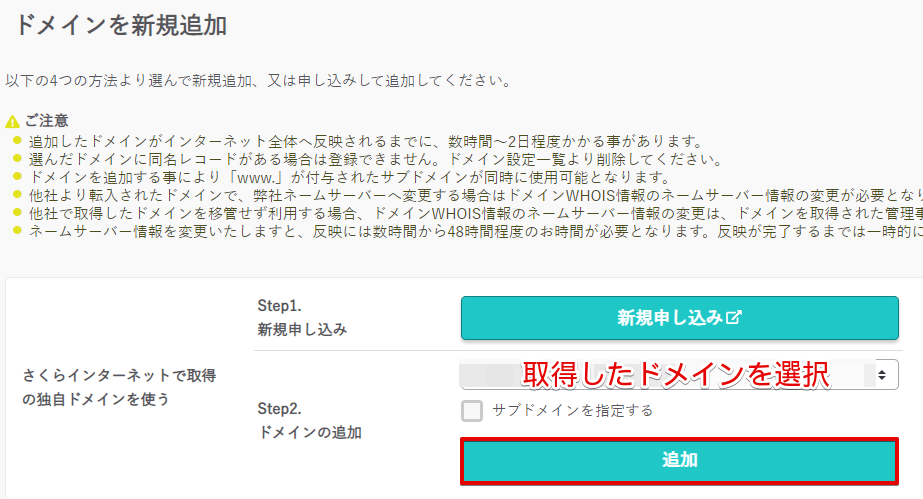Click the サブドメインを指定する label text
Screen dimensions: 923x499
(573, 411)
